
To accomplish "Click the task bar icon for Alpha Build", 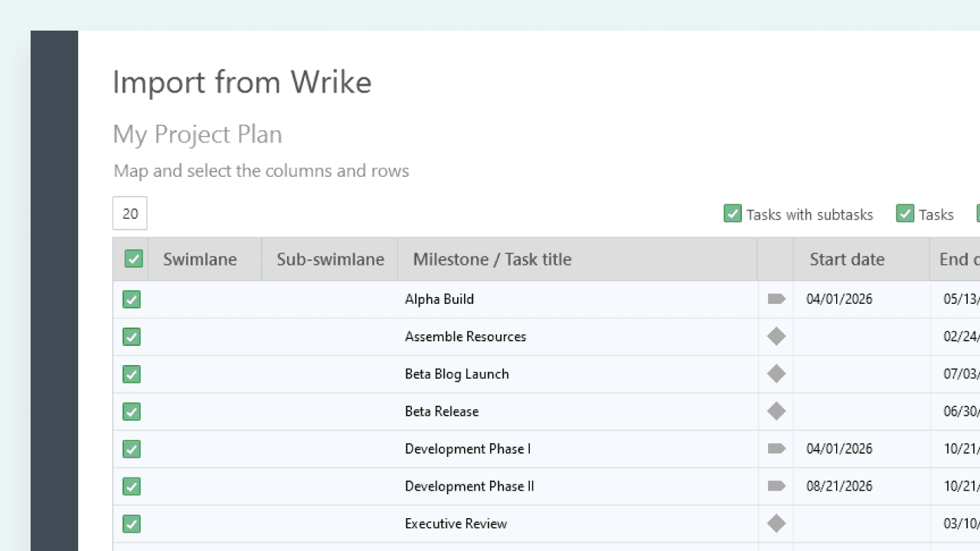I will point(776,299).
